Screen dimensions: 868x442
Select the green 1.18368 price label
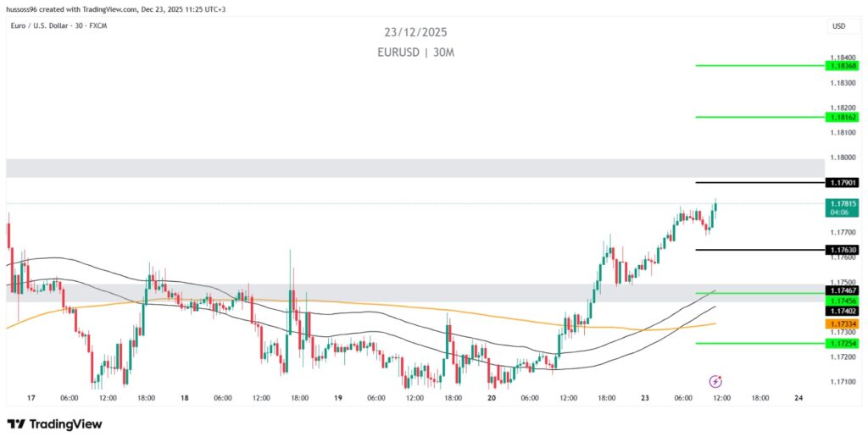pyautogui.click(x=843, y=65)
